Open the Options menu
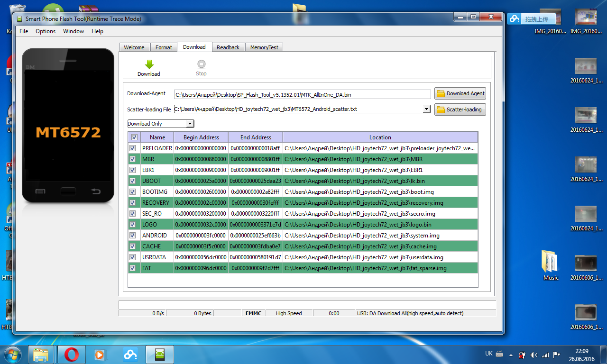Image resolution: width=607 pixels, height=364 pixels. point(46,31)
